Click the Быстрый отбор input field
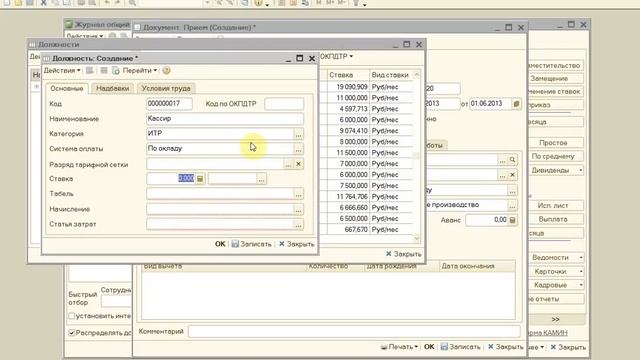This screenshot has width=640, height=360. click(x=116, y=302)
